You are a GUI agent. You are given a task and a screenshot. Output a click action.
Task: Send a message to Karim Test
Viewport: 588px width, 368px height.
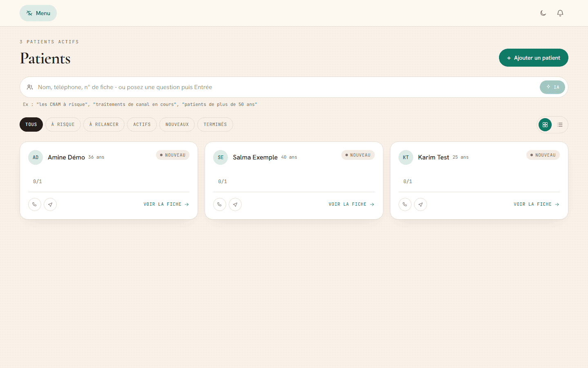click(x=421, y=204)
